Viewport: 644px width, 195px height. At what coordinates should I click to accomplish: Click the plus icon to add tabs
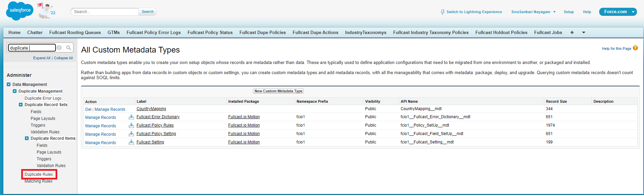coord(572,33)
